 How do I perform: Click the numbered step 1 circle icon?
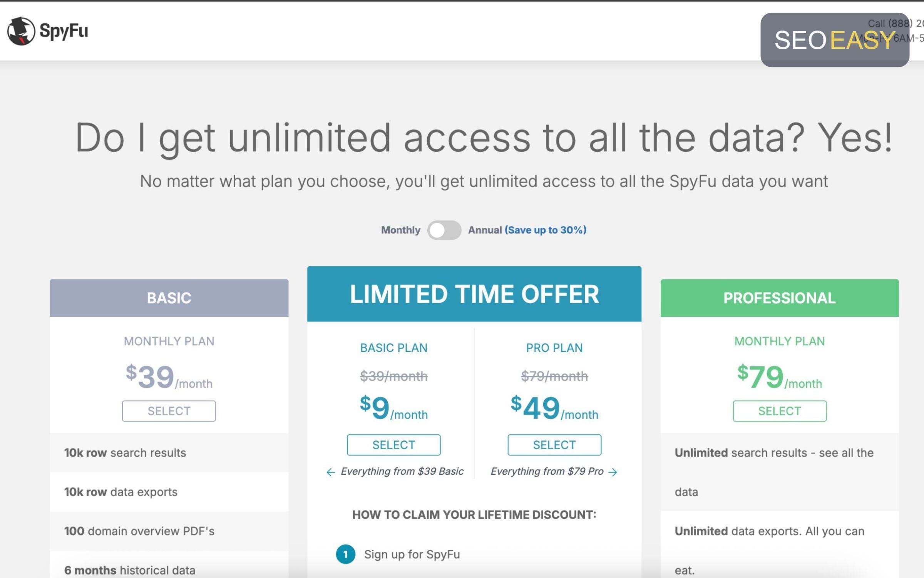click(345, 554)
